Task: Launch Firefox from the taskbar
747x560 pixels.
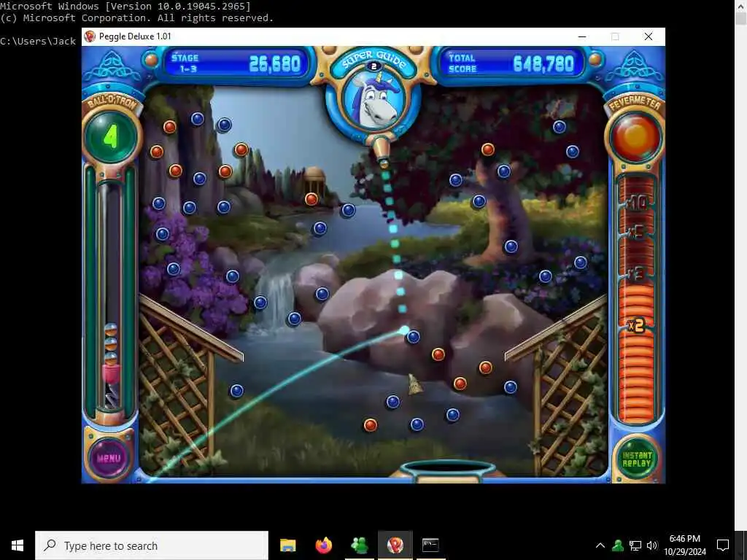Action: (x=323, y=545)
